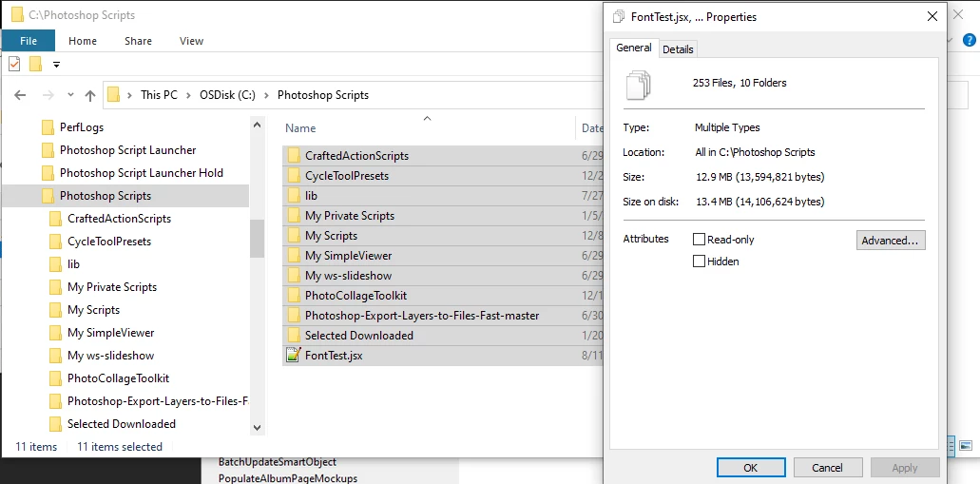Click Photoshop-Export-Layers-to-Files-Fast-master folder icon

[293, 315]
